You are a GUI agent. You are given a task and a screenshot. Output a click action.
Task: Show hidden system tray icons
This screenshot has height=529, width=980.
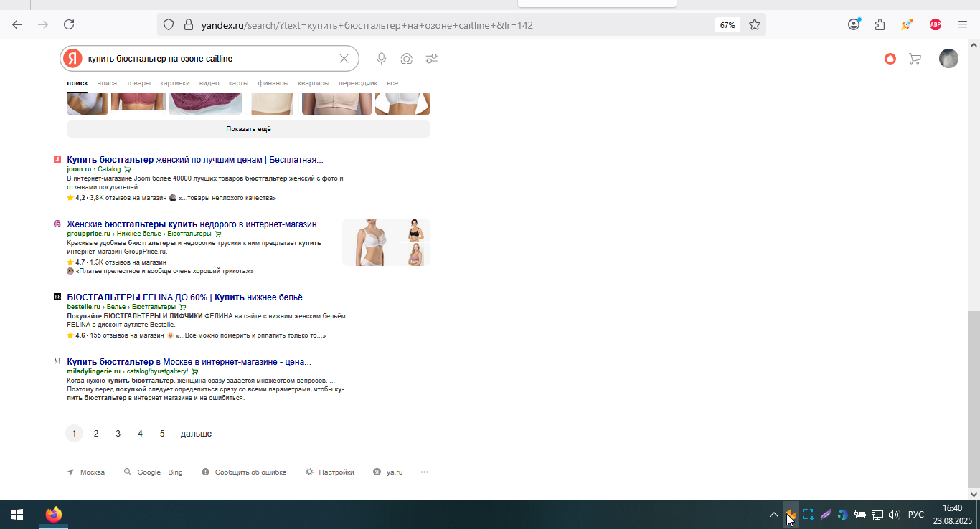(x=773, y=515)
